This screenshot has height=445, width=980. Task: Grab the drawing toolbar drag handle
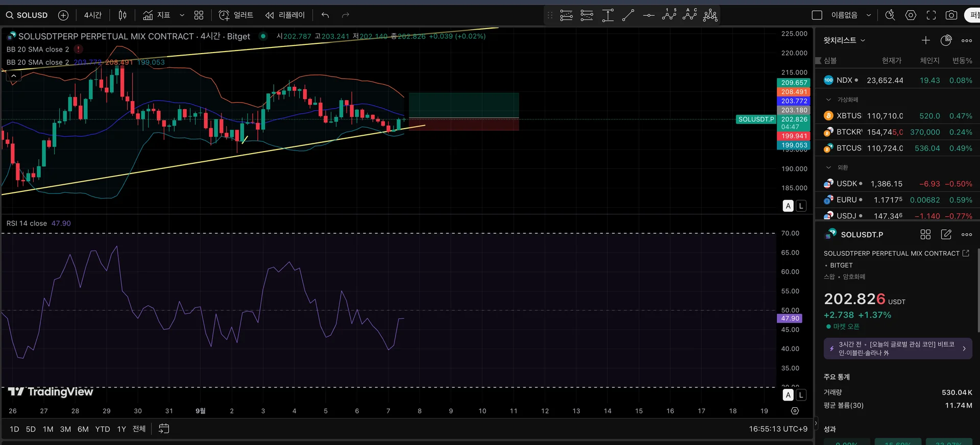click(x=550, y=15)
